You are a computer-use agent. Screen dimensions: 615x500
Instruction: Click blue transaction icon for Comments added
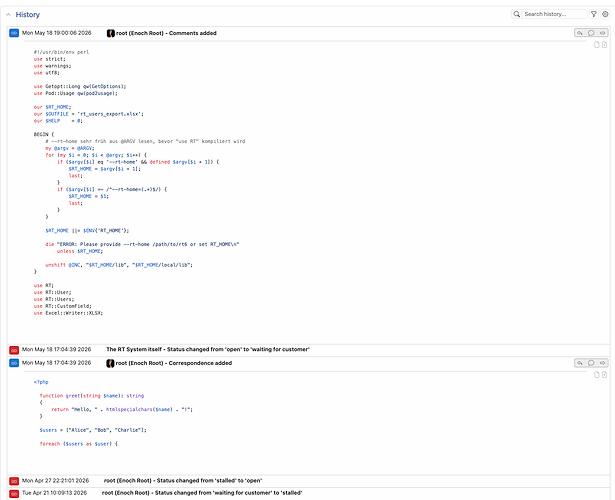[14, 33]
